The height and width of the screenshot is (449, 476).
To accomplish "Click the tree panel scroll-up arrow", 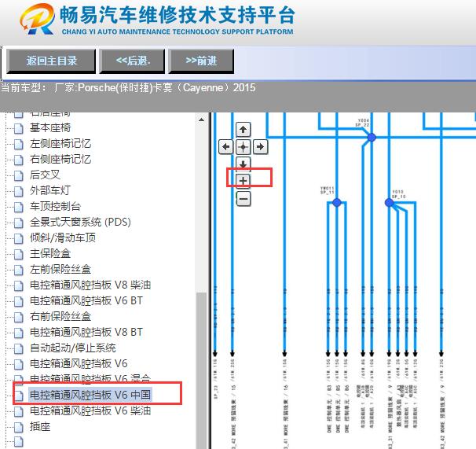I will point(201,120).
